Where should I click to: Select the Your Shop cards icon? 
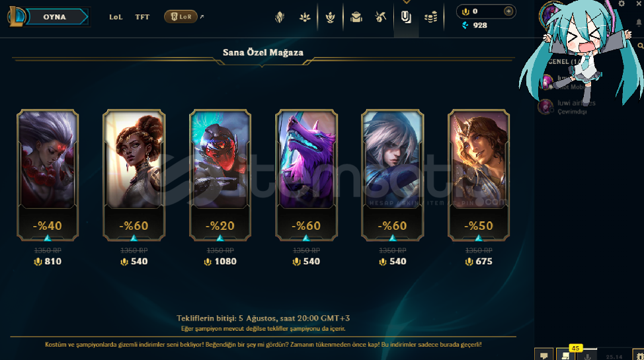click(406, 17)
